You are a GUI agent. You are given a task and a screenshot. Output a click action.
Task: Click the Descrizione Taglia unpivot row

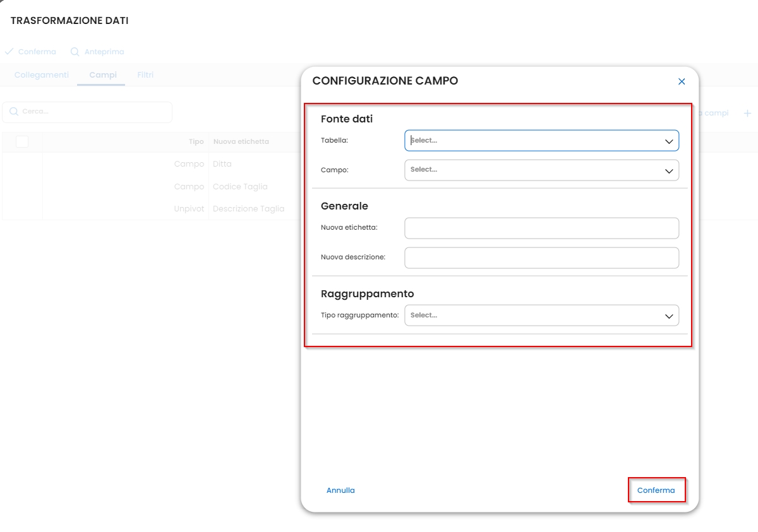[248, 209]
